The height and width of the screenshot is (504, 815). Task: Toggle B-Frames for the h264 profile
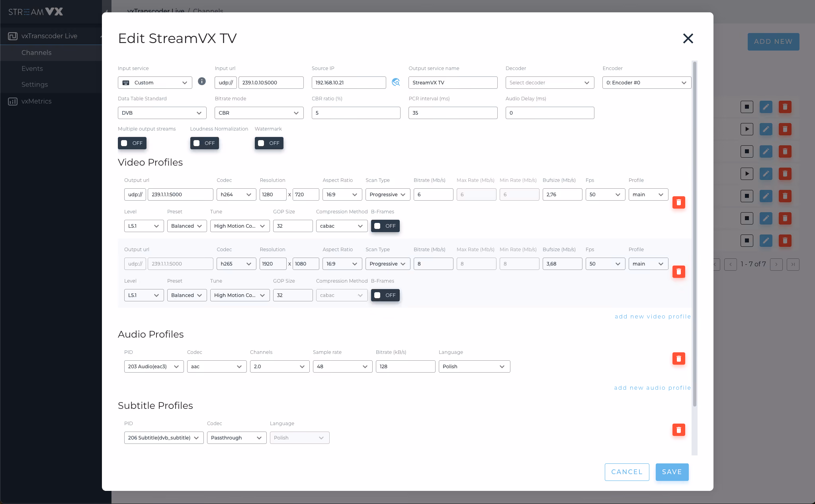[x=385, y=226]
